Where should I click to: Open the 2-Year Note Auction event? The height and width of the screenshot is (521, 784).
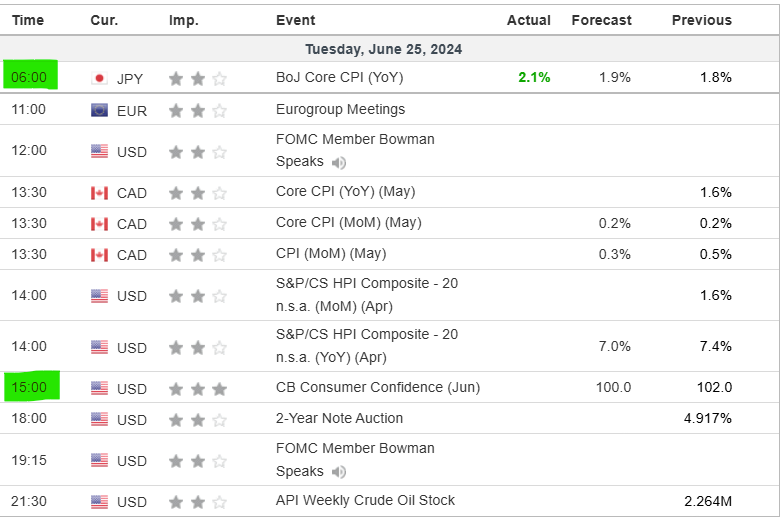339,418
